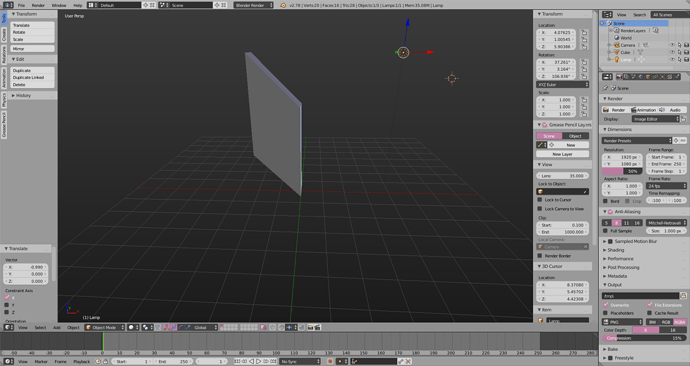
Task: Enable Lock to Cursor checkbox
Action: pos(540,200)
